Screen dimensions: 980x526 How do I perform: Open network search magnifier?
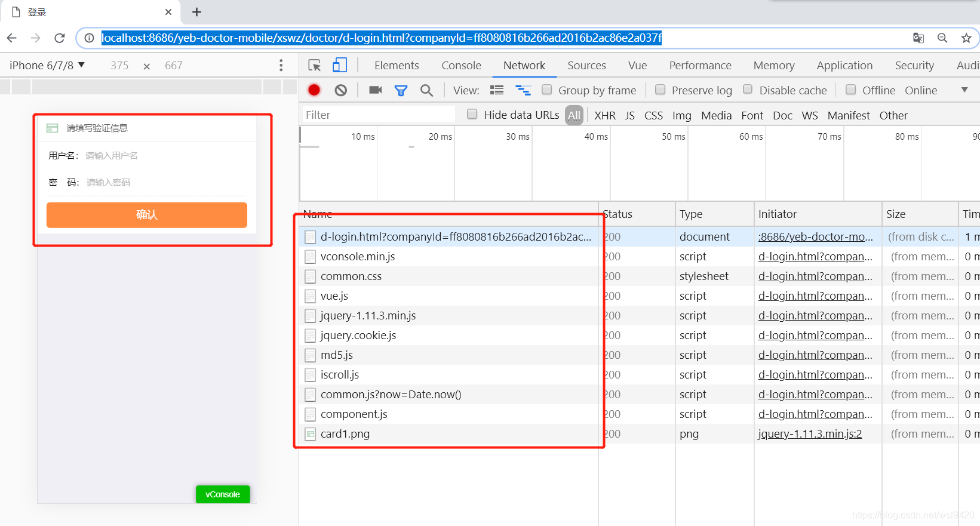point(426,91)
